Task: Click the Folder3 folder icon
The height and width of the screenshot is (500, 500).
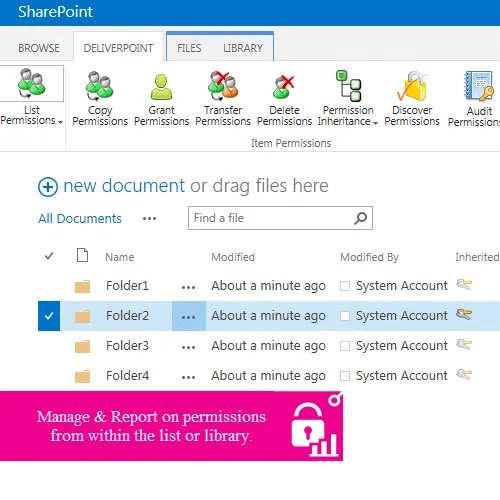Action: (x=82, y=346)
